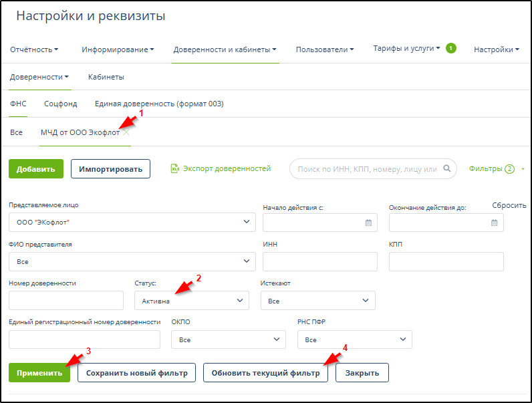Click the Сбросить link
The width and height of the screenshot is (532, 403).
(509, 205)
